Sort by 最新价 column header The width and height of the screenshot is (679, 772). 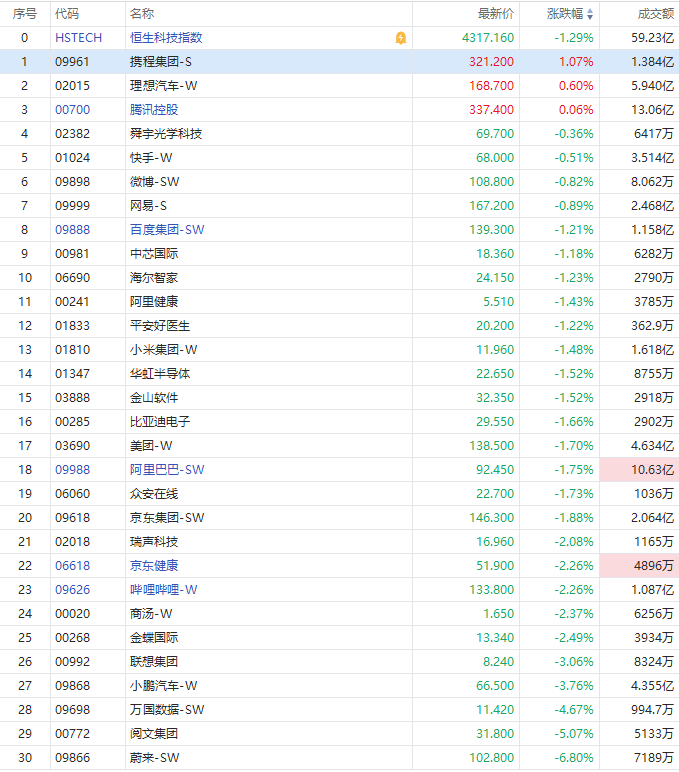pyautogui.click(x=495, y=14)
